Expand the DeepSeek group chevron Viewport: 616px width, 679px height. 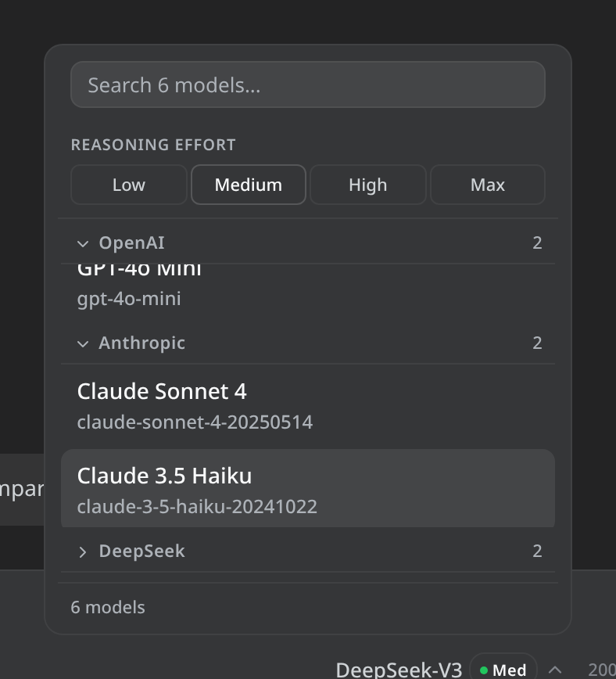click(x=83, y=552)
